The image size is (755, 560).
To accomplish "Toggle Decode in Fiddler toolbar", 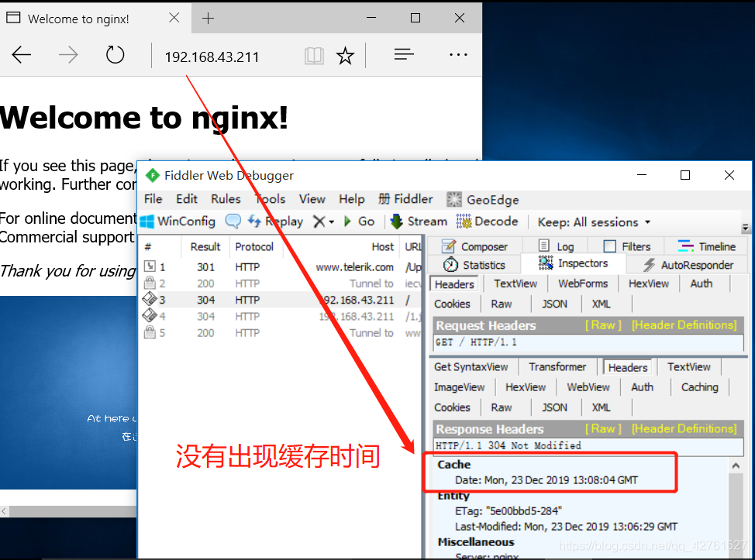I will pyautogui.click(x=488, y=222).
